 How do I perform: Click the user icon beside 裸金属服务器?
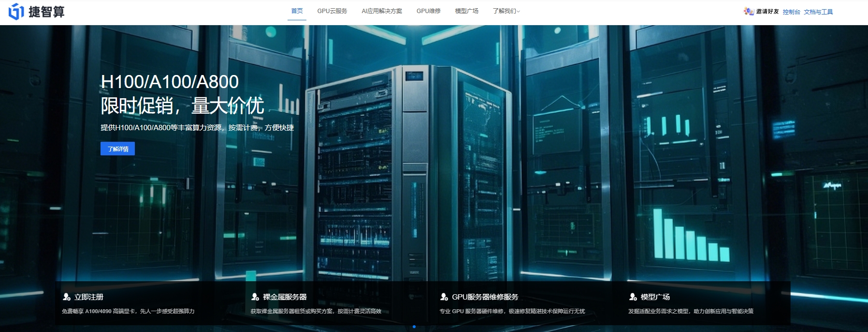(x=255, y=297)
